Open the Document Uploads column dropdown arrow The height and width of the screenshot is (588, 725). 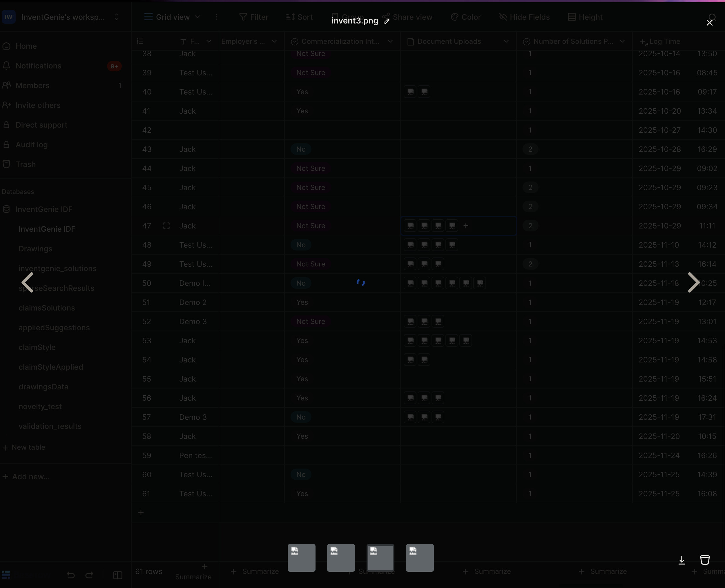coord(506,41)
